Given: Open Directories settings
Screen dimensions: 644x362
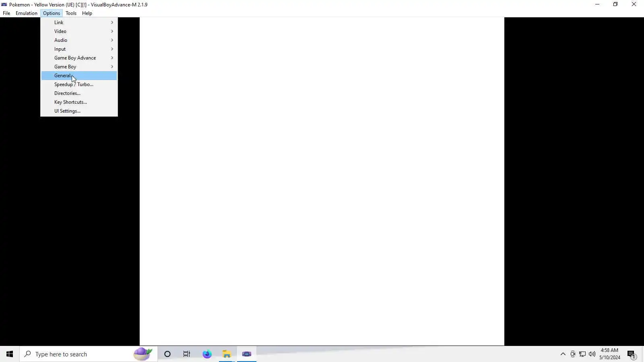Looking at the screenshot, I should [x=79, y=93].
